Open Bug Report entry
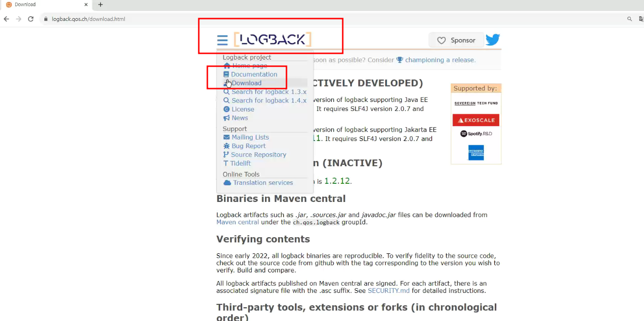 (x=248, y=146)
